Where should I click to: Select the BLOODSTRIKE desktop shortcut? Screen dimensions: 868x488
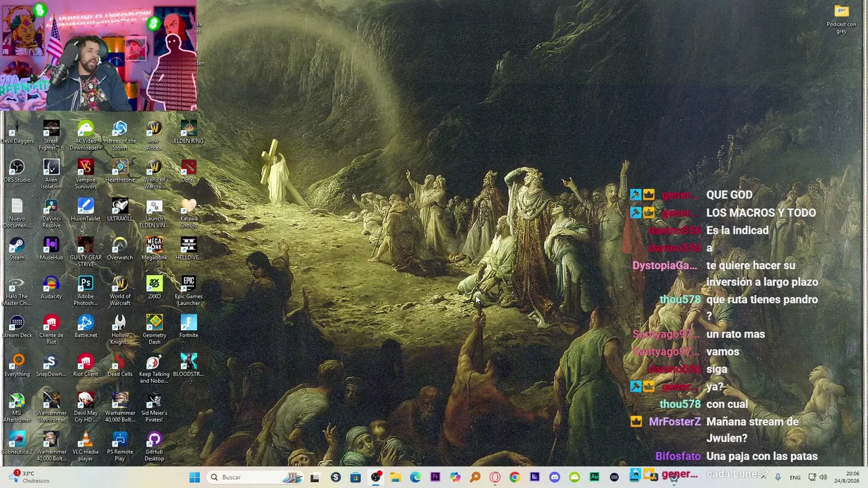coord(189,365)
